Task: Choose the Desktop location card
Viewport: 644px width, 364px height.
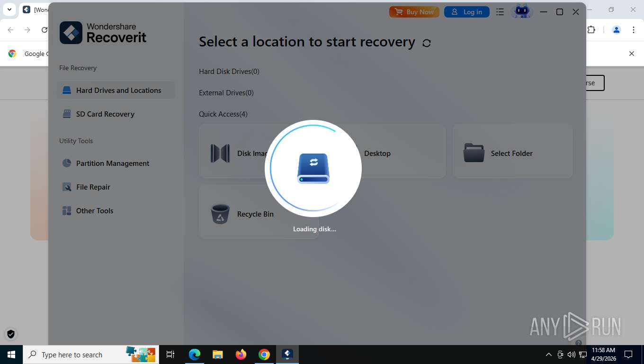Action: (x=385, y=151)
